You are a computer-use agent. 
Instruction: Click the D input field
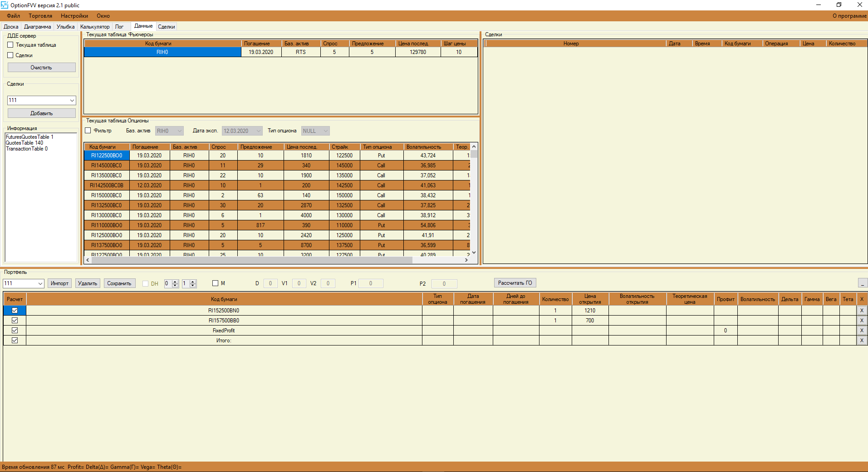pos(270,283)
